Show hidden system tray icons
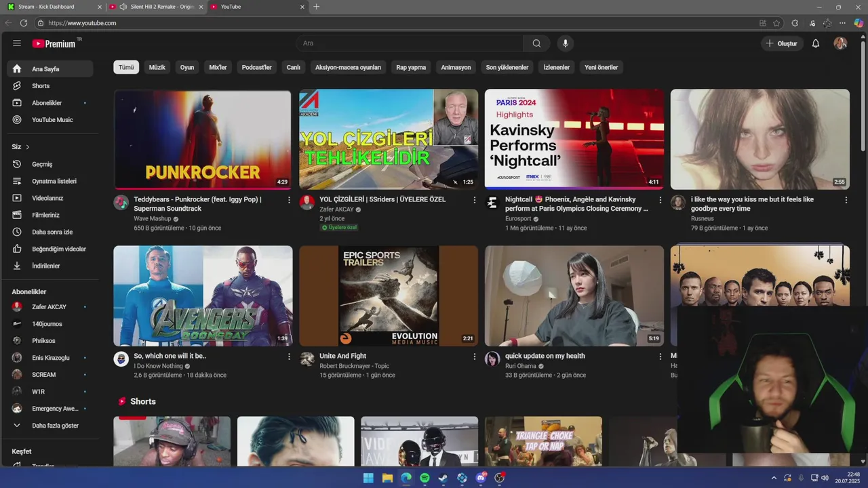The image size is (868, 488). (774, 478)
